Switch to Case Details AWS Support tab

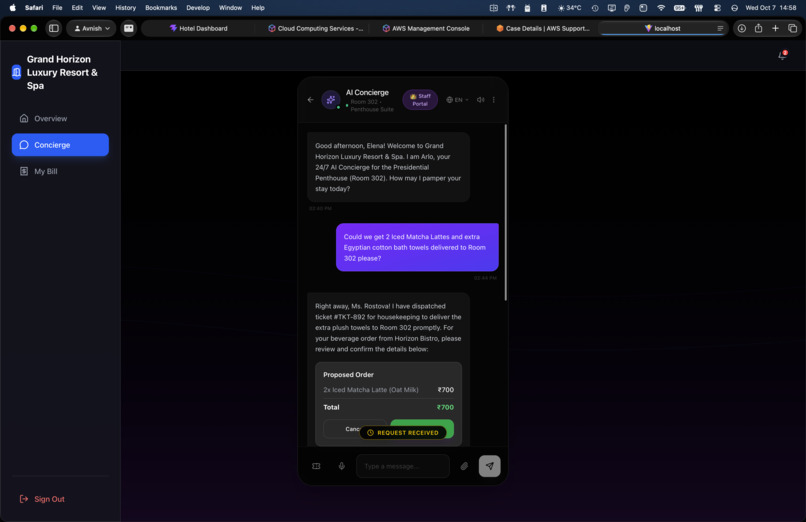(542, 28)
